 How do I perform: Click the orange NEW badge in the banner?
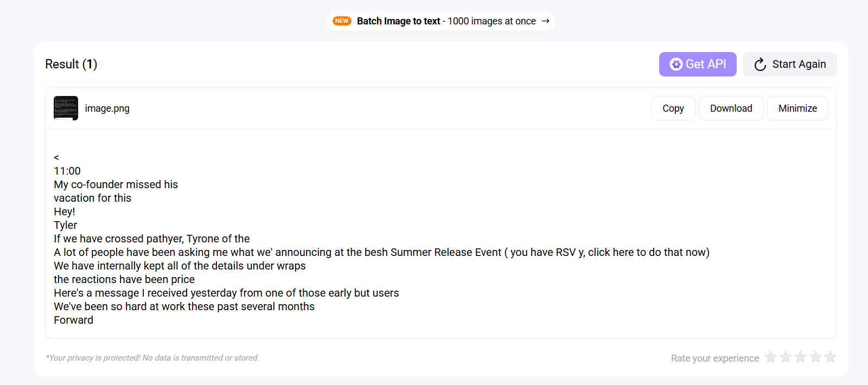click(x=342, y=21)
